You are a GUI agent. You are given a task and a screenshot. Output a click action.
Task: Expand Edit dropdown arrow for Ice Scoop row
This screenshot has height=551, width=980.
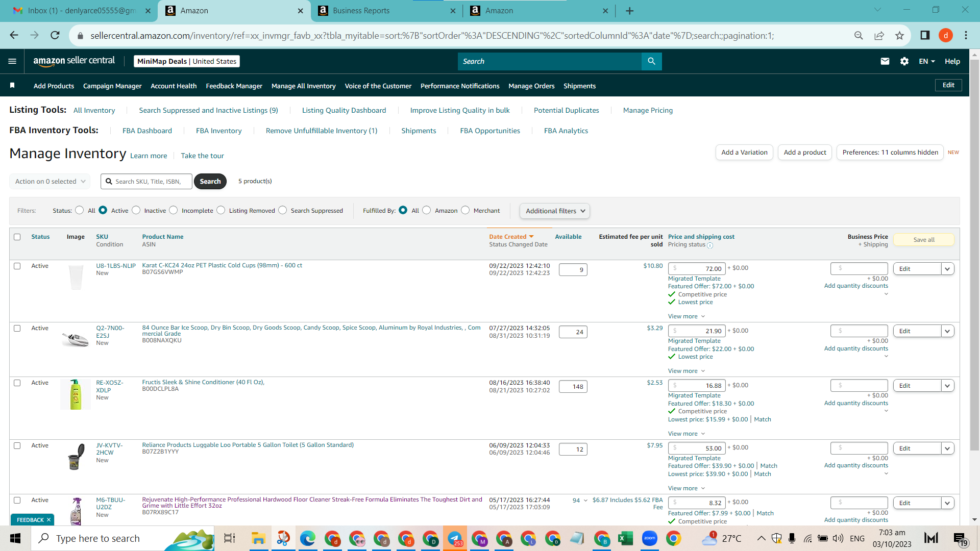coord(948,331)
